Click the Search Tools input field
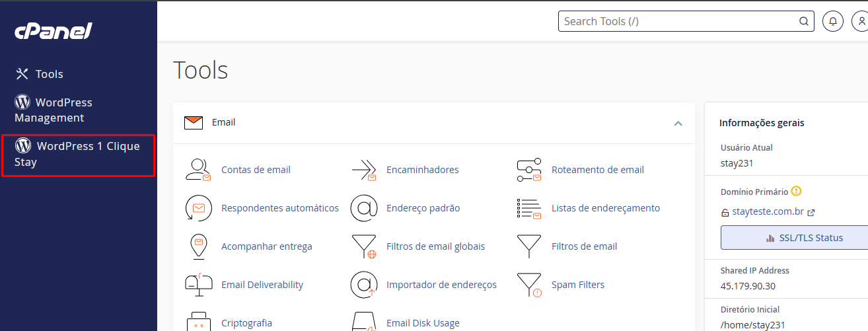Image resolution: width=868 pixels, height=331 pixels. pos(680,21)
